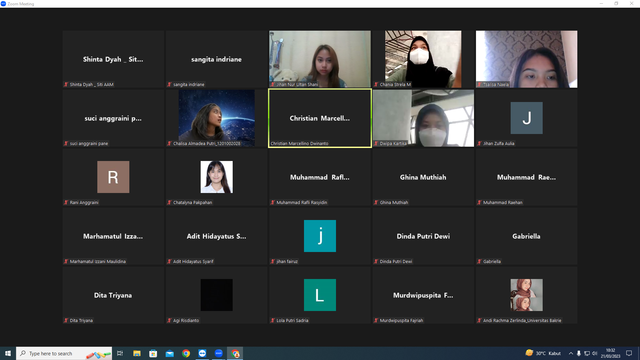Image resolution: width=640 pixels, height=360 pixels.
Task: Click the muted mic icon beside sangita indriane
Action: pyautogui.click(x=169, y=84)
